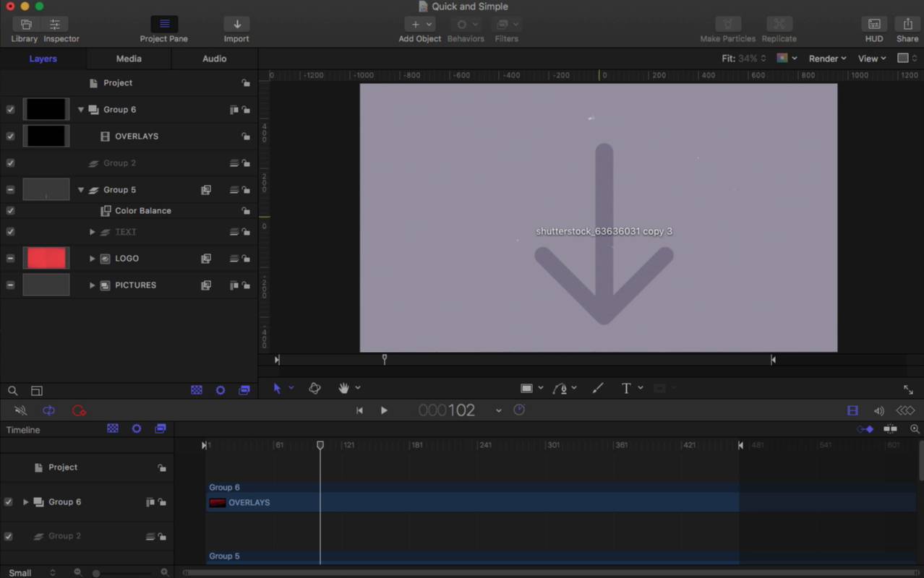The image size is (924, 578).
Task: Adjust the timeline zoom slider
Action: click(x=96, y=573)
